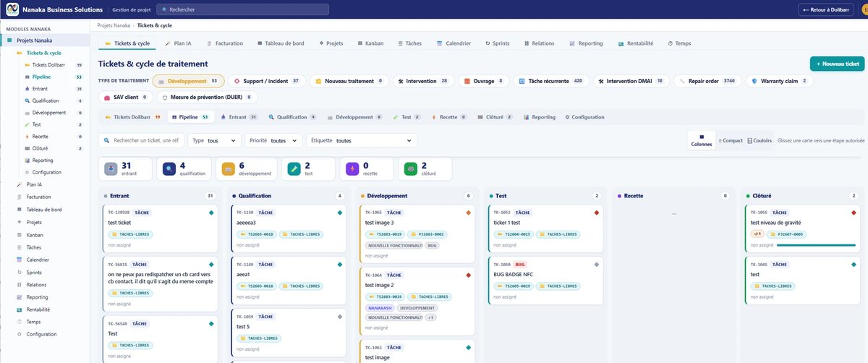868x363 pixels.
Task: Switch to Couloirs view
Action: 759,140
